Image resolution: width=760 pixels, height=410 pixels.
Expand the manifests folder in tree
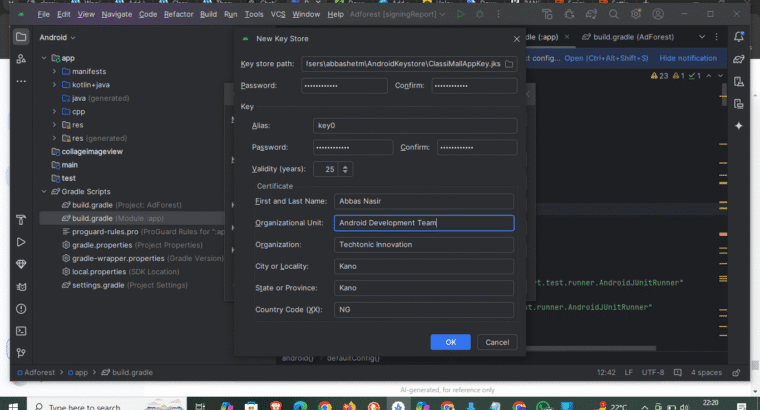pyautogui.click(x=54, y=71)
